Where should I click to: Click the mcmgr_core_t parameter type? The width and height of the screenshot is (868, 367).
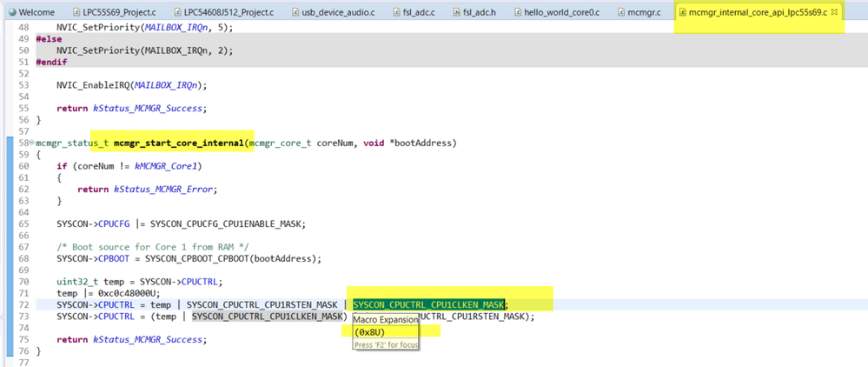(x=280, y=143)
